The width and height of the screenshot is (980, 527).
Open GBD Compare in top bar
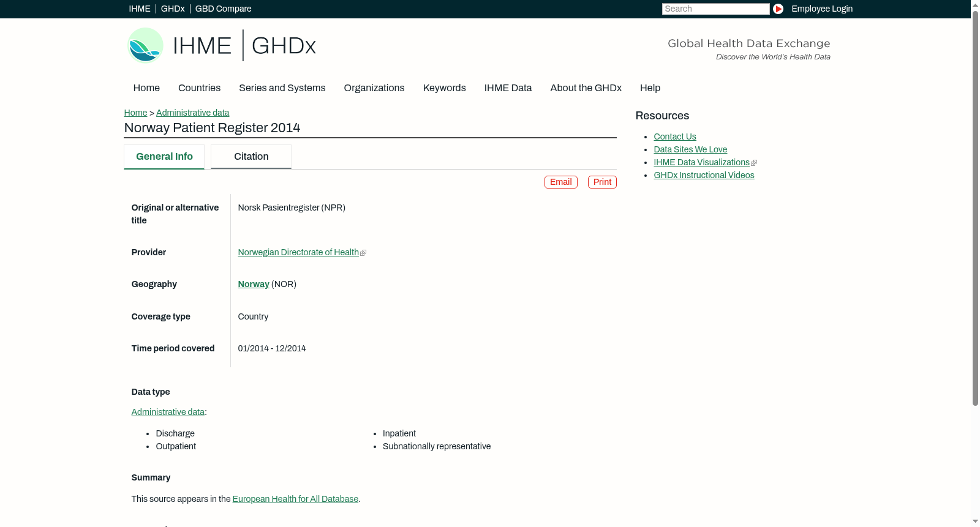[224, 9]
